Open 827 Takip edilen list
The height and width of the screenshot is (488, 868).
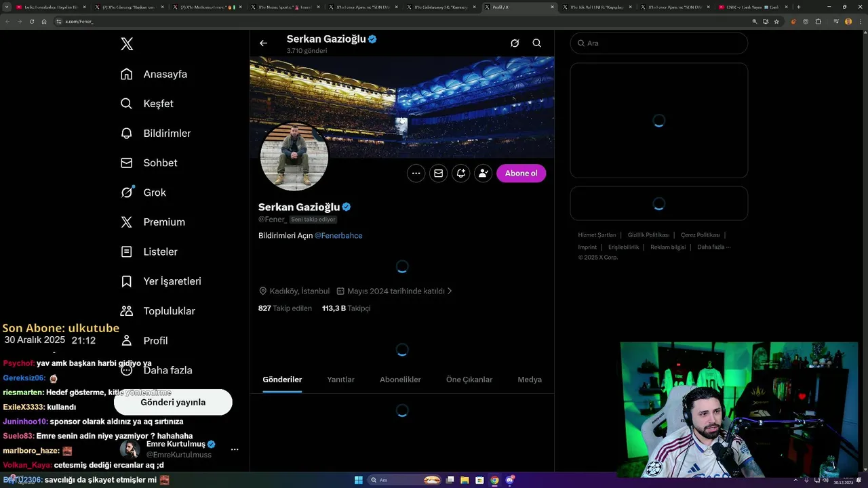click(285, 308)
